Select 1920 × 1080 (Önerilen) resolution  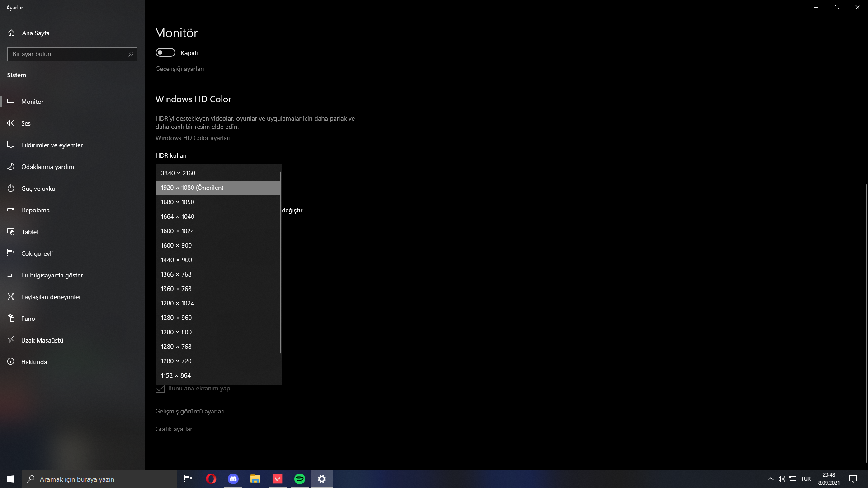pyautogui.click(x=218, y=188)
